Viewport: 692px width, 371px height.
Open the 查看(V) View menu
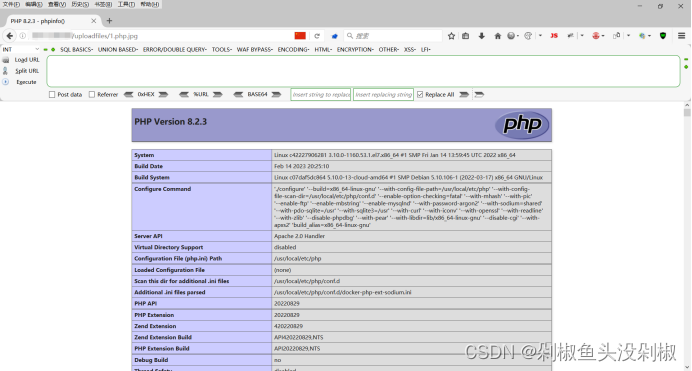pos(57,4)
